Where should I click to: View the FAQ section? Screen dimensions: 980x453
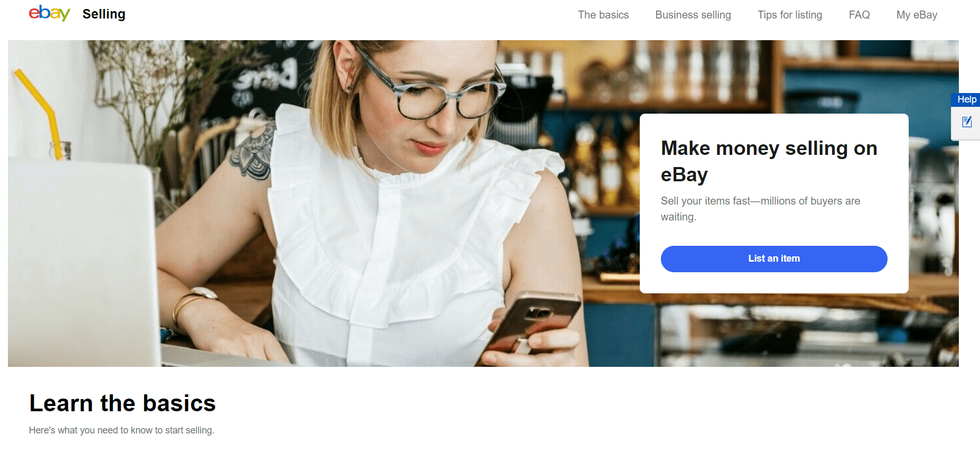click(859, 15)
